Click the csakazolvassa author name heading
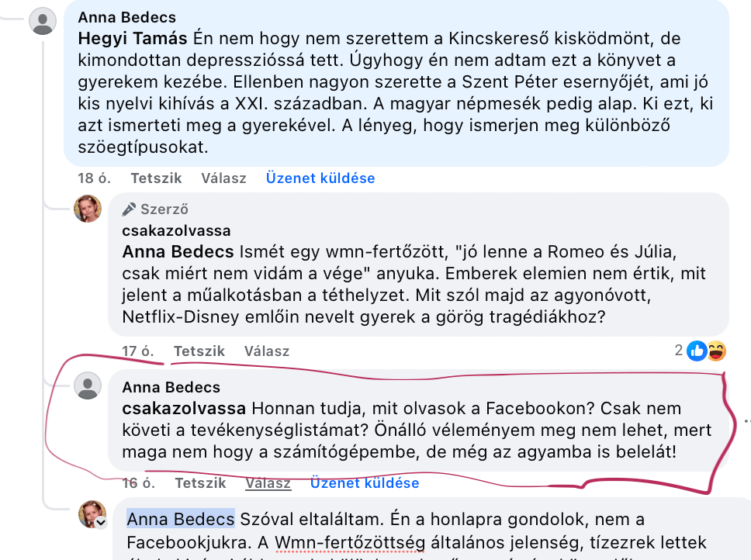This screenshot has height=560, width=751. 176,230
